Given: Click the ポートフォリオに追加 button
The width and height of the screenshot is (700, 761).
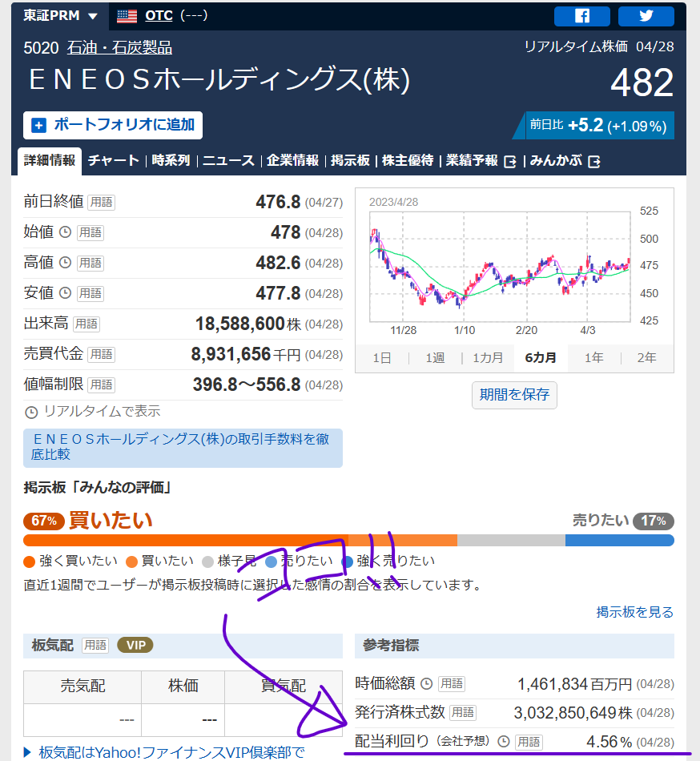Looking at the screenshot, I should pos(113,125).
